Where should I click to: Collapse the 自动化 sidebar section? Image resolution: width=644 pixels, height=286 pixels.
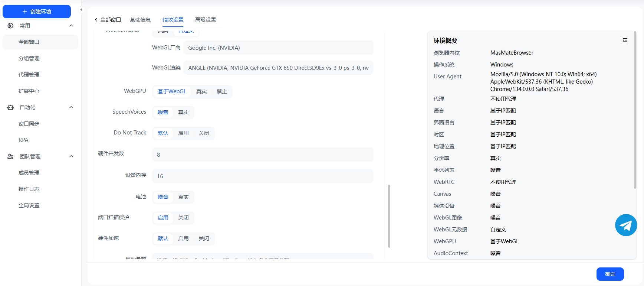[x=71, y=107]
